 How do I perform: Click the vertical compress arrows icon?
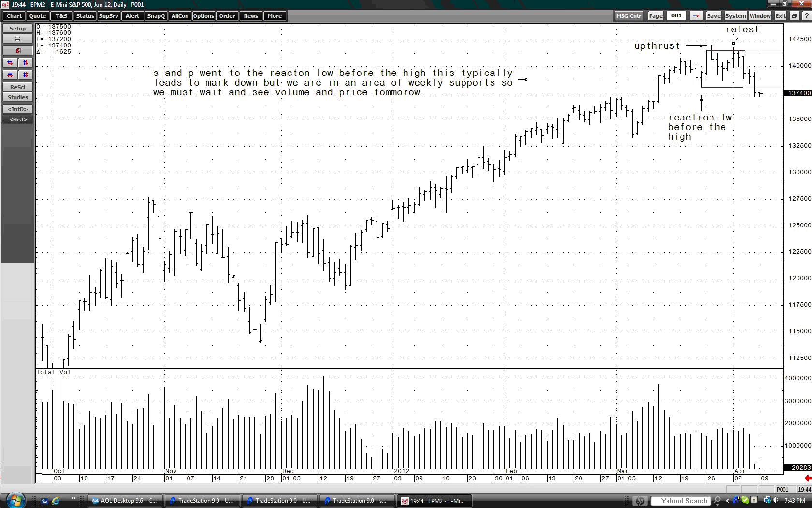26,75
